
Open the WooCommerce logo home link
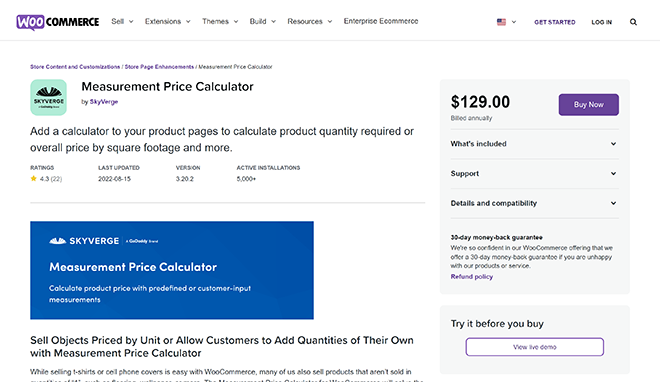coord(58,22)
